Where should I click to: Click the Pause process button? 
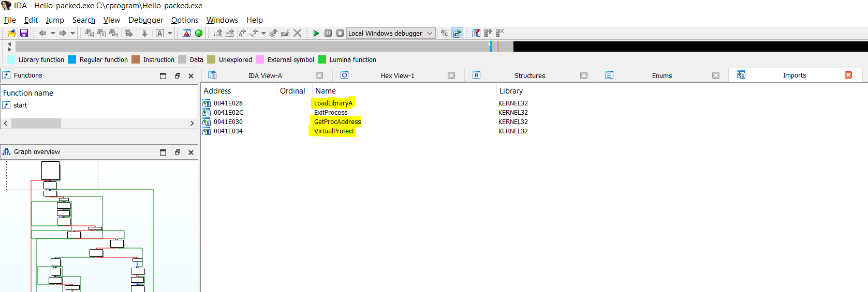point(328,33)
